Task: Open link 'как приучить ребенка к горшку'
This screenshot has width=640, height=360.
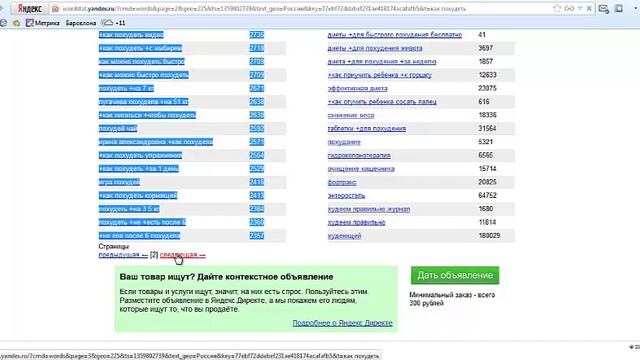Action: 380,75
